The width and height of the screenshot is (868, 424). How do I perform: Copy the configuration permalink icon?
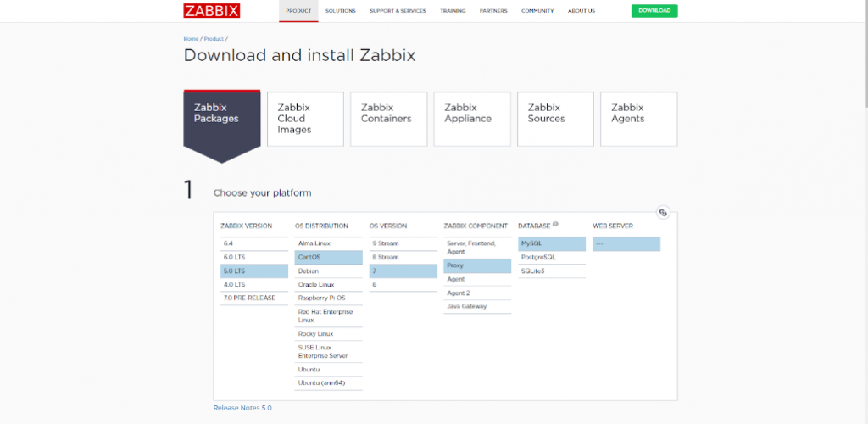(663, 213)
